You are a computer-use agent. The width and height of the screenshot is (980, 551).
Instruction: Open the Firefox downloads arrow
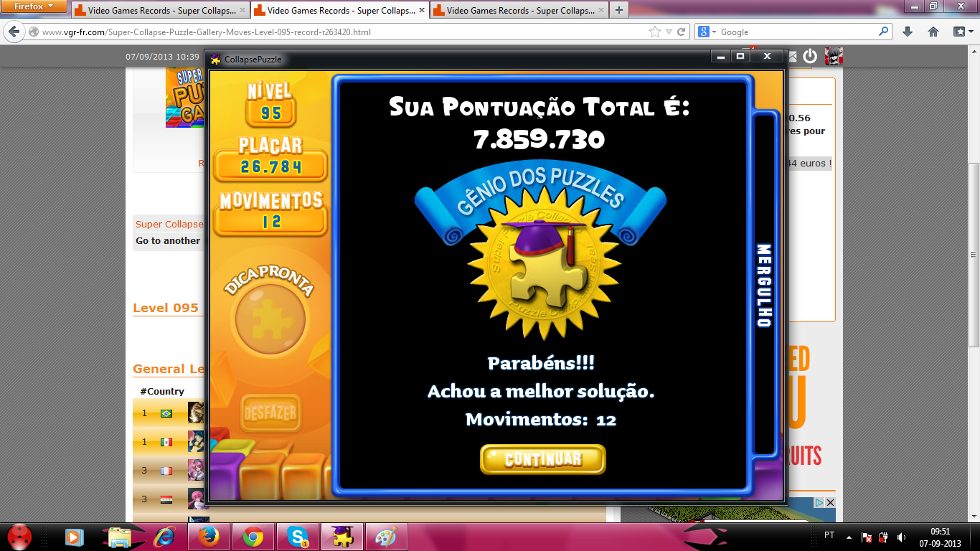(x=908, y=32)
